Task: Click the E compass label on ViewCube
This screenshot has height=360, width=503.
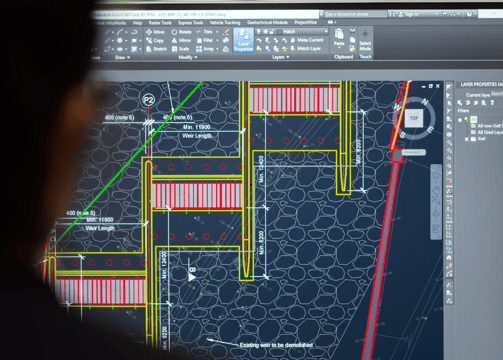Action: (430, 129)
